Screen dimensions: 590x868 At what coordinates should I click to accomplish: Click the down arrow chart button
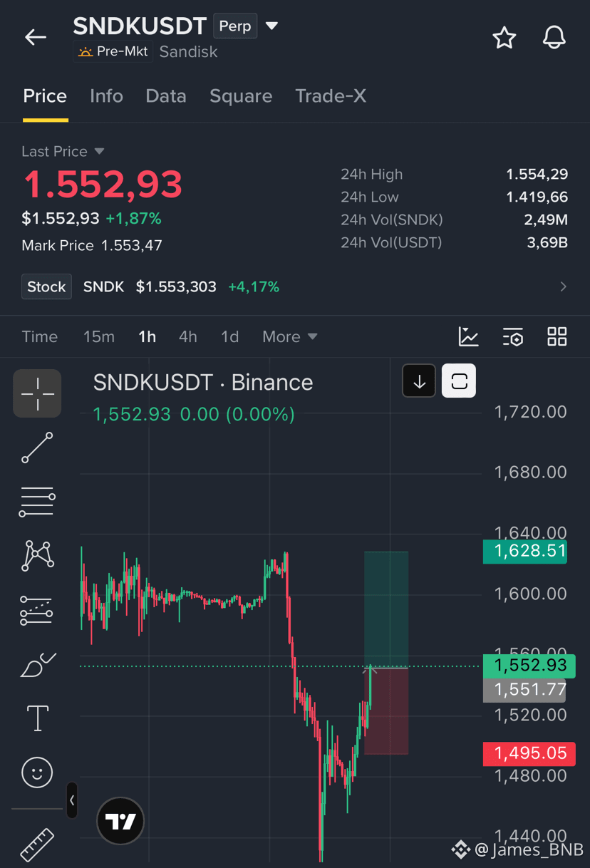pyautogui.click(x=419, y=381)
